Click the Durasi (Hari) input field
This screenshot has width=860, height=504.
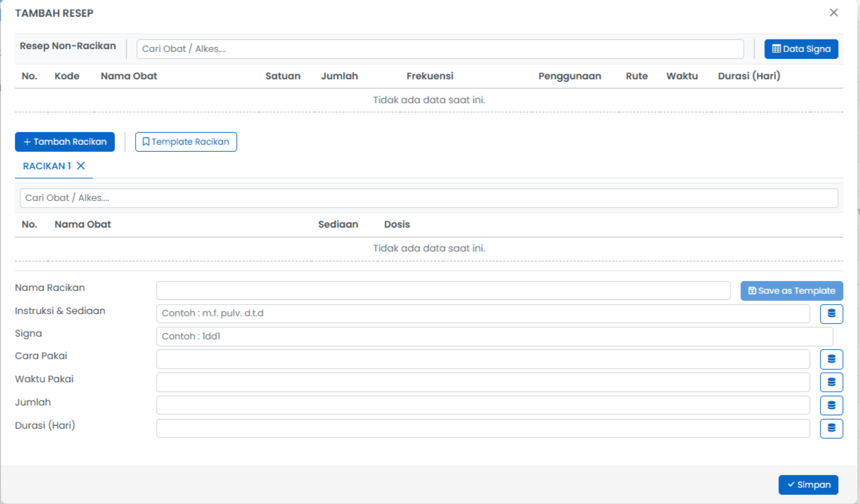pos(482,428)
